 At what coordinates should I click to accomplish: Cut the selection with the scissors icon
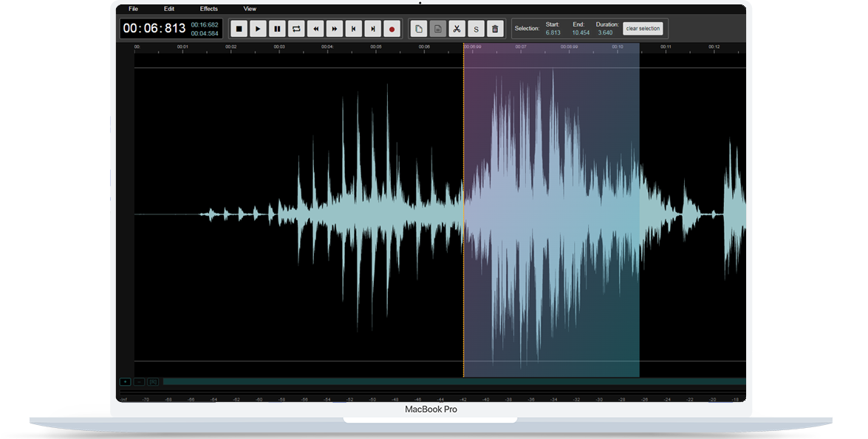tap(457, 30)
